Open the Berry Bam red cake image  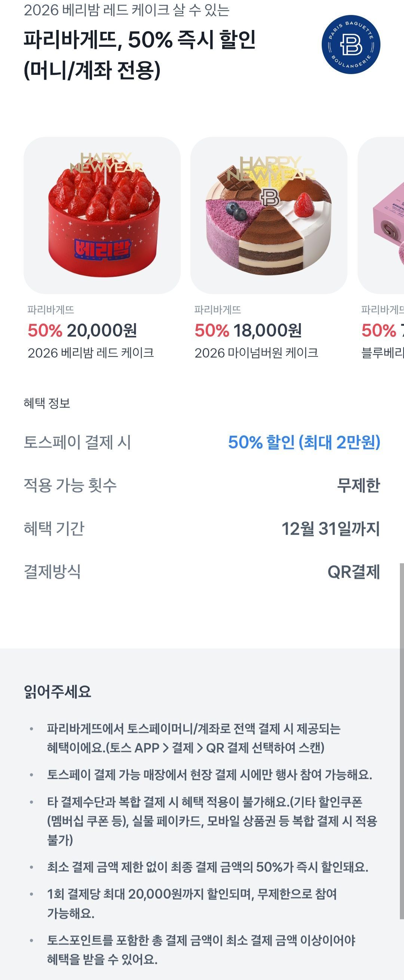(102, 215)
